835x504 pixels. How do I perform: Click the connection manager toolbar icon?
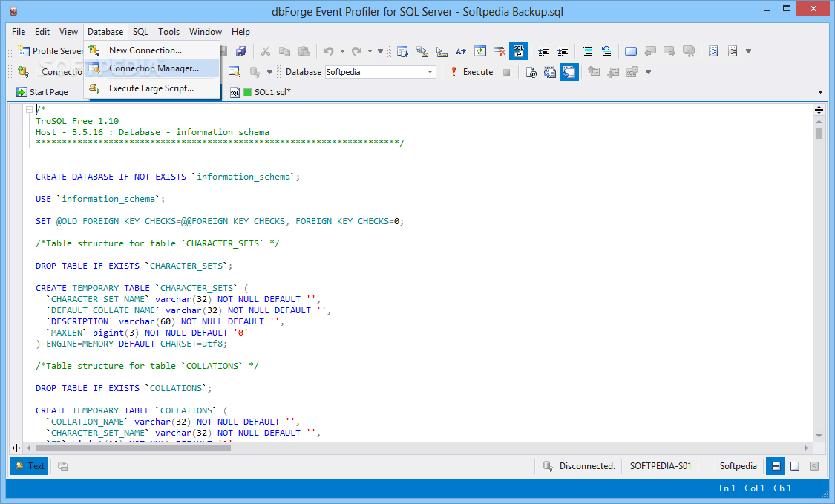[235, 72]
